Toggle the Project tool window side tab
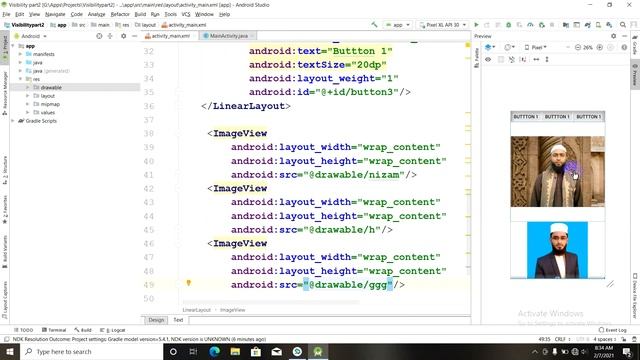Screen dimensions: 640x360 coord(5,48)
